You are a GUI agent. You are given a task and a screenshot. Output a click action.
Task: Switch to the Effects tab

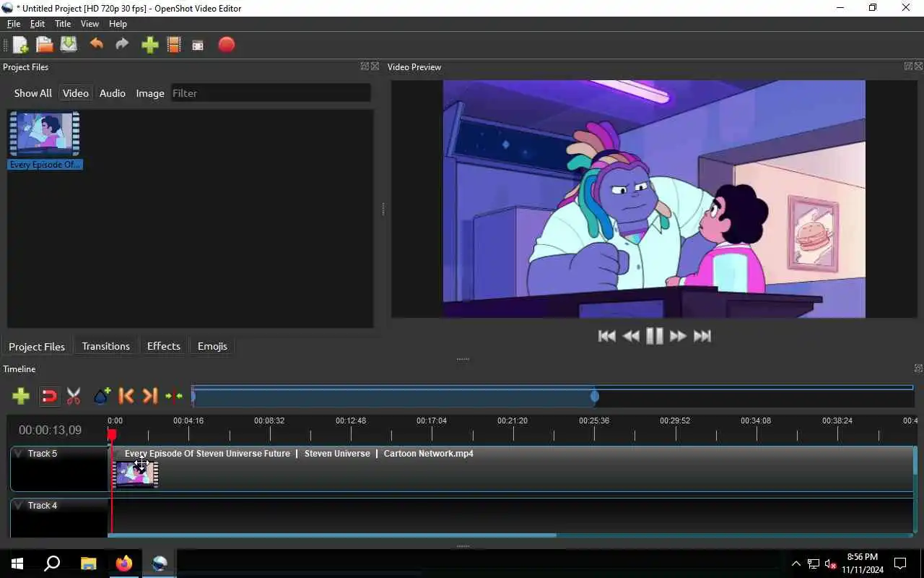pyautogui.click(x=164, y=346)
